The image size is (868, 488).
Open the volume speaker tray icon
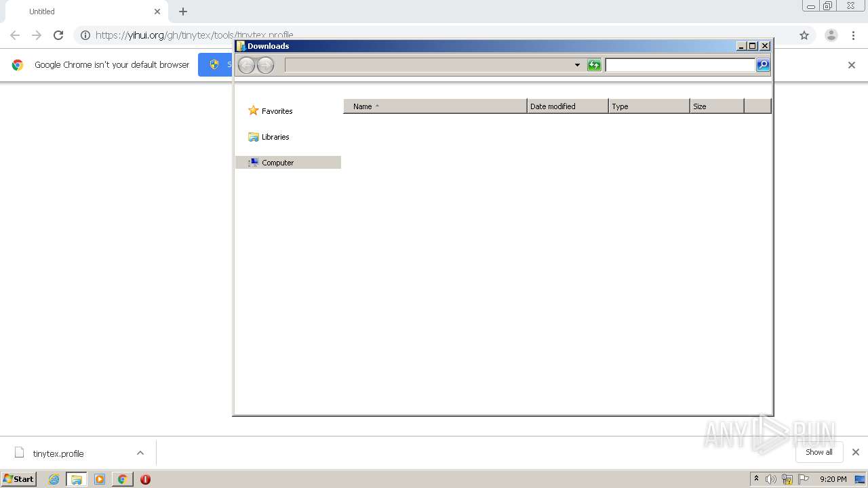click(x=771, y=479)
